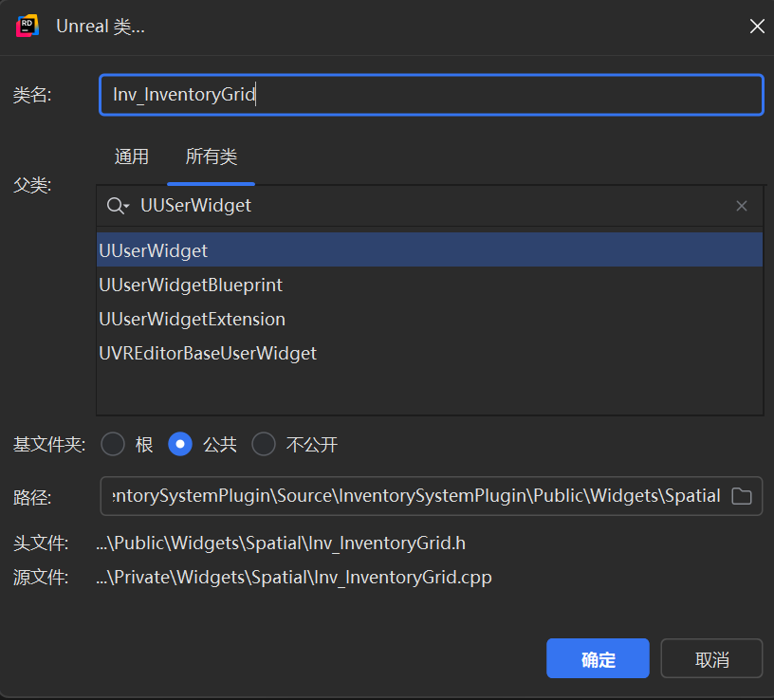The image size is (774, 700).
Task: Select the 根 base folder radio
Action: tap(113, 444)
